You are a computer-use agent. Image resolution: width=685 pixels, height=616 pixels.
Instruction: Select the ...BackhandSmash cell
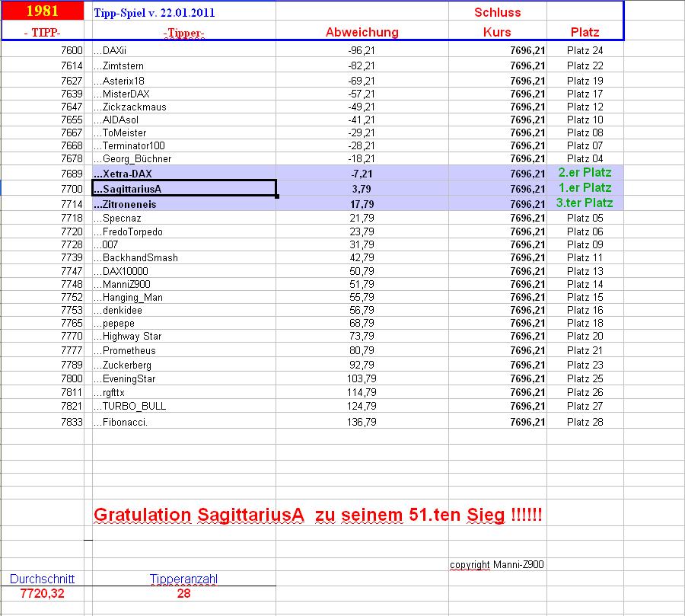click(184, 257)
